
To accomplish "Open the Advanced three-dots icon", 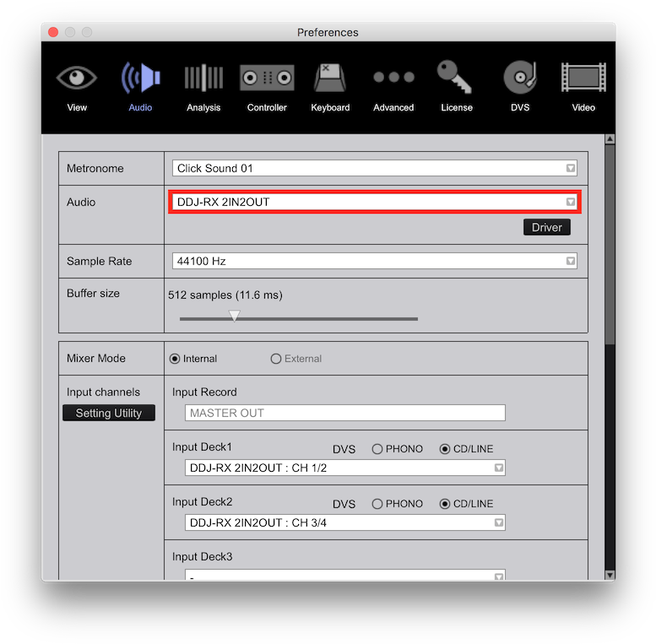I will tap(393, 77).
